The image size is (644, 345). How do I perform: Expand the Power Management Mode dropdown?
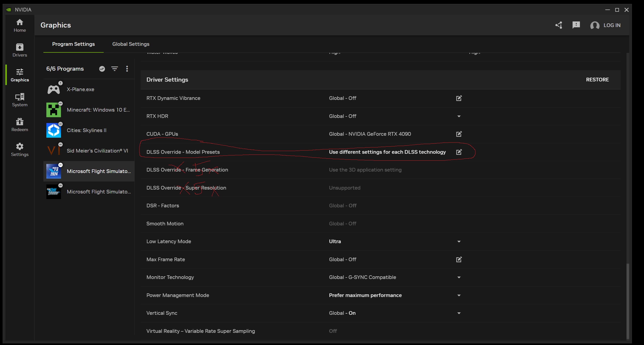[459, 295]
